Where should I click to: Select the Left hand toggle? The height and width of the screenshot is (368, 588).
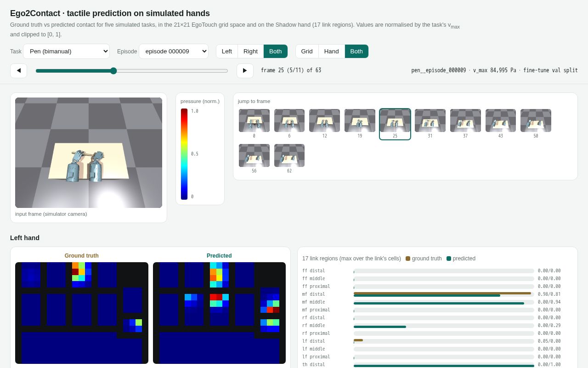(227, 51)
